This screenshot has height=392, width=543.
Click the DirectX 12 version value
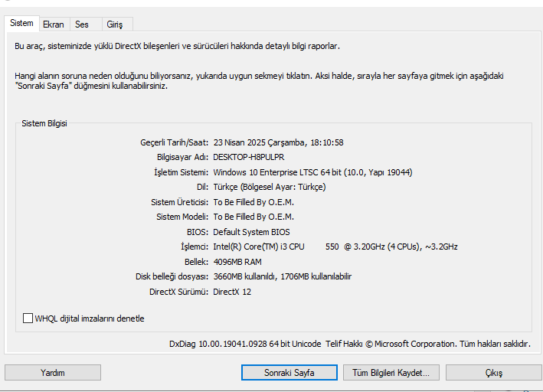(232, 292)
